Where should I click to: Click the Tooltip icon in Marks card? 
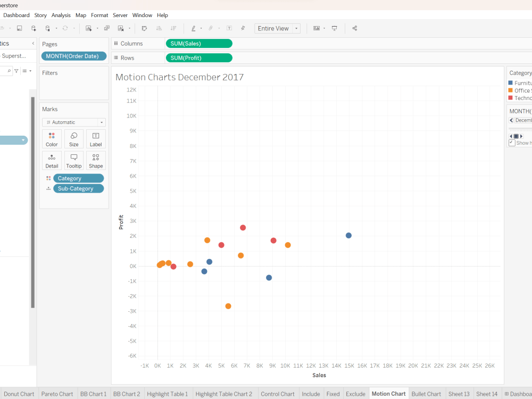point(73,160)
